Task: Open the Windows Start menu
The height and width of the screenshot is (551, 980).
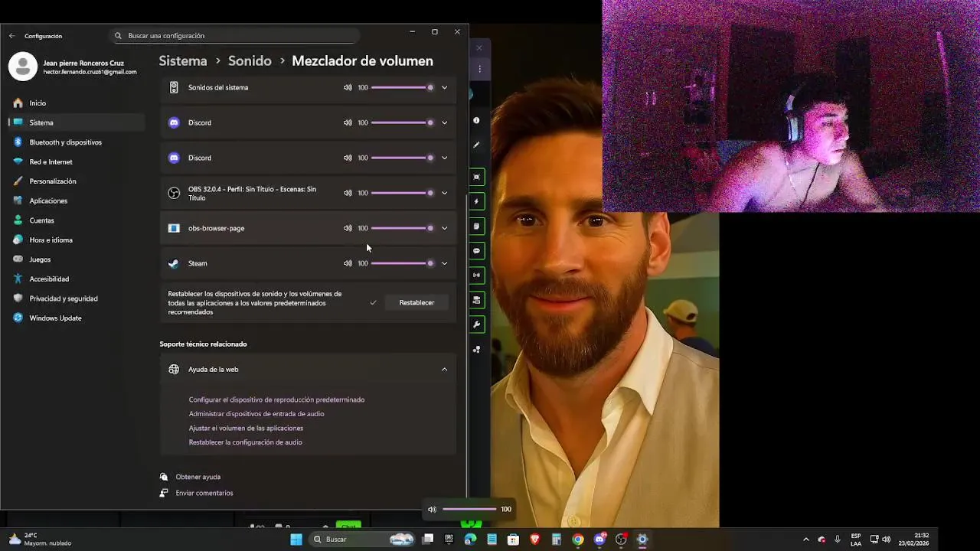Action: click(296, 540)
